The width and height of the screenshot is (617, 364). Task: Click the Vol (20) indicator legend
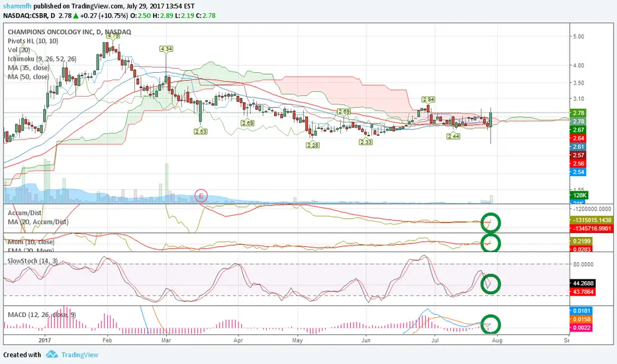pyautogui.click(x=19, y=50)
